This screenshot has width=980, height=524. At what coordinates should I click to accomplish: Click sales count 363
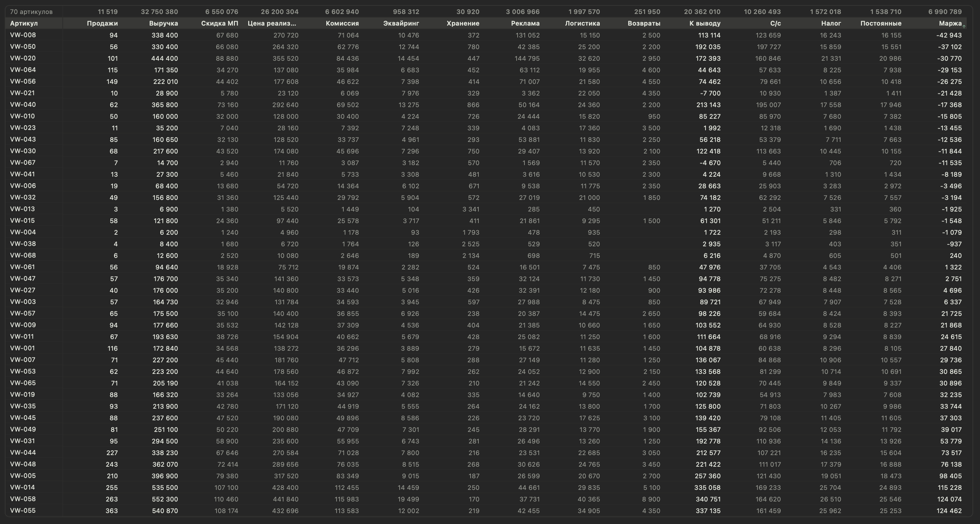(x=112, y=511)
